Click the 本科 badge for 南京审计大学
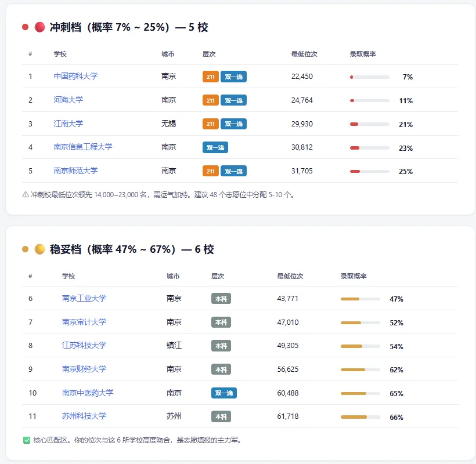 tap(221, 322)
